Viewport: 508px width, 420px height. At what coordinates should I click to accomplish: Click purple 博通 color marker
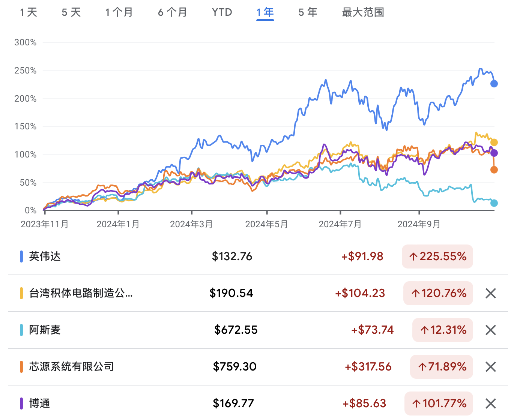point(21,403)
